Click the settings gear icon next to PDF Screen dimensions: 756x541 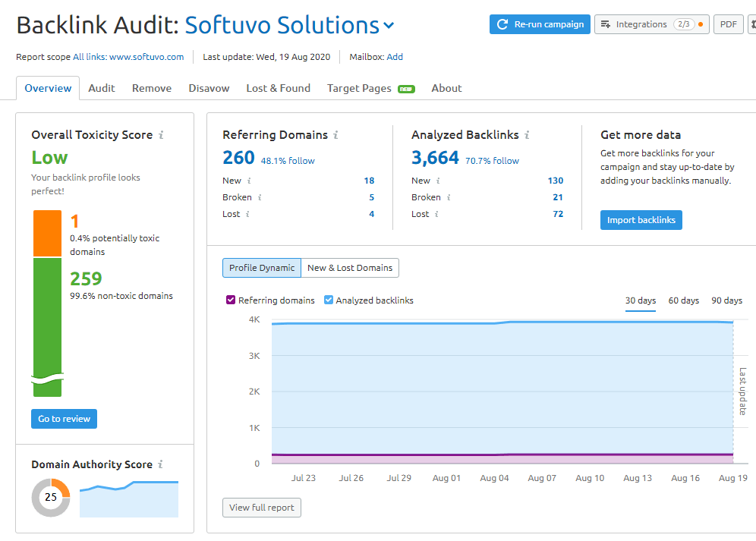pyautogui.click(x=752, y=24)
